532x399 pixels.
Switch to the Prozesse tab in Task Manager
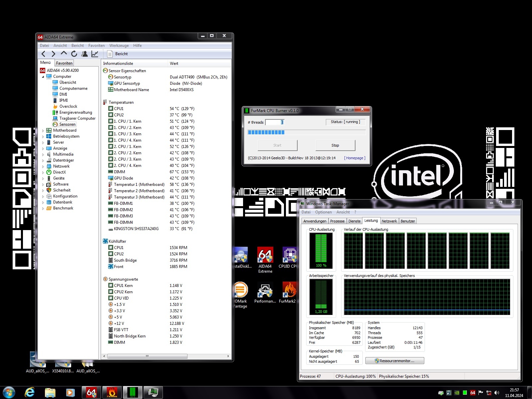coord(337,221)
